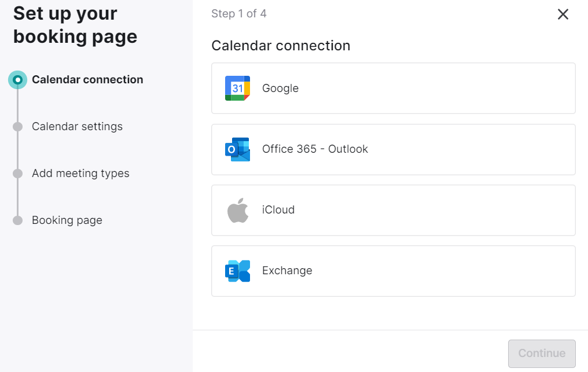Click the Calendar settings step dot

17,126
